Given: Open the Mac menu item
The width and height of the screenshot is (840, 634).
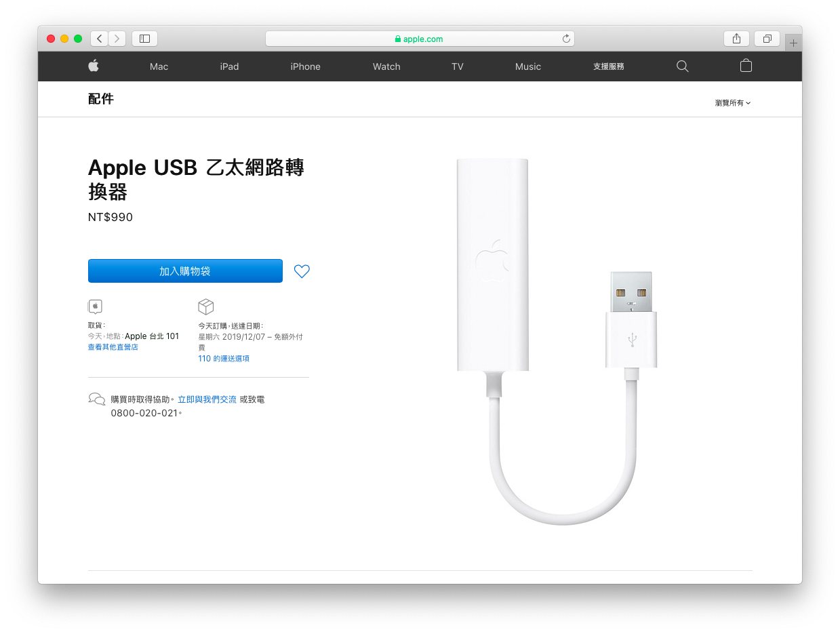Looking at the screenshot, I should pyautogui.click(x=159, y=66).
